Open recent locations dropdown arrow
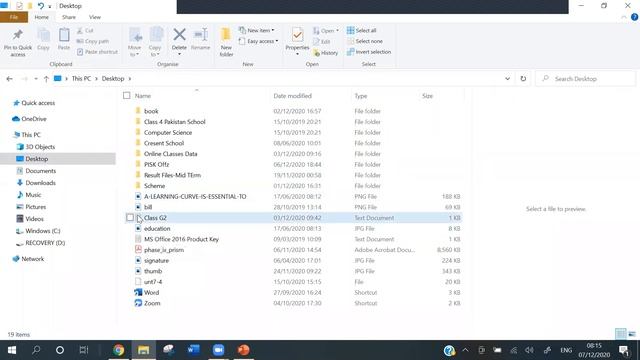640x360 pixels. [x=36, y=79]
